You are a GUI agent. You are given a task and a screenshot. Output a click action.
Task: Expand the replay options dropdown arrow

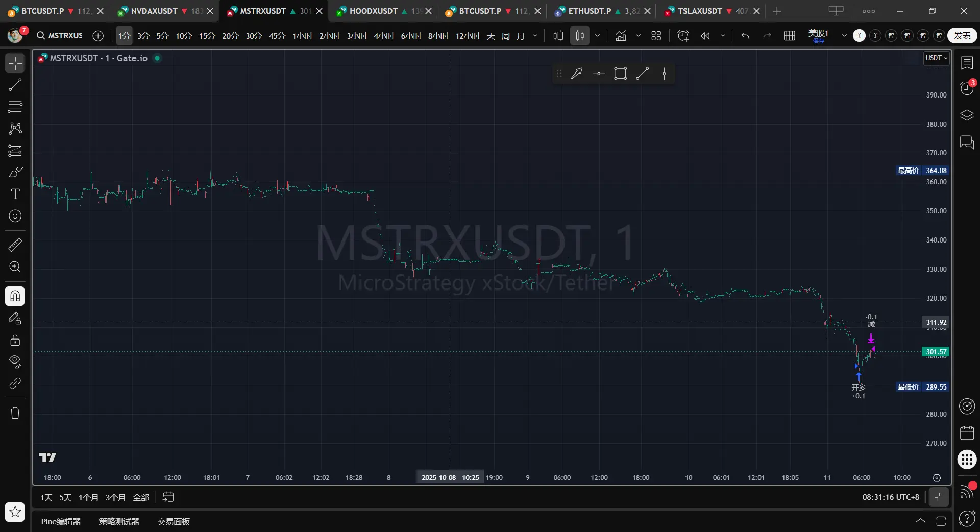pyautogui.click(x=723, y=36)
